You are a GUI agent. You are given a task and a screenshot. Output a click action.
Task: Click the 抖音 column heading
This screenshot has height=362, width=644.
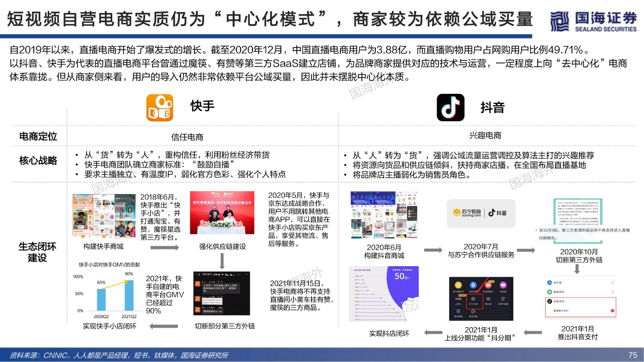pos(492,108)
